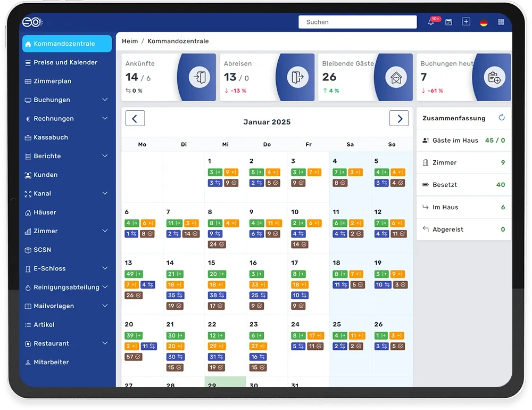
Task: Open the apps grid icon
Action: pyautogui.click(x=501, y=22)
